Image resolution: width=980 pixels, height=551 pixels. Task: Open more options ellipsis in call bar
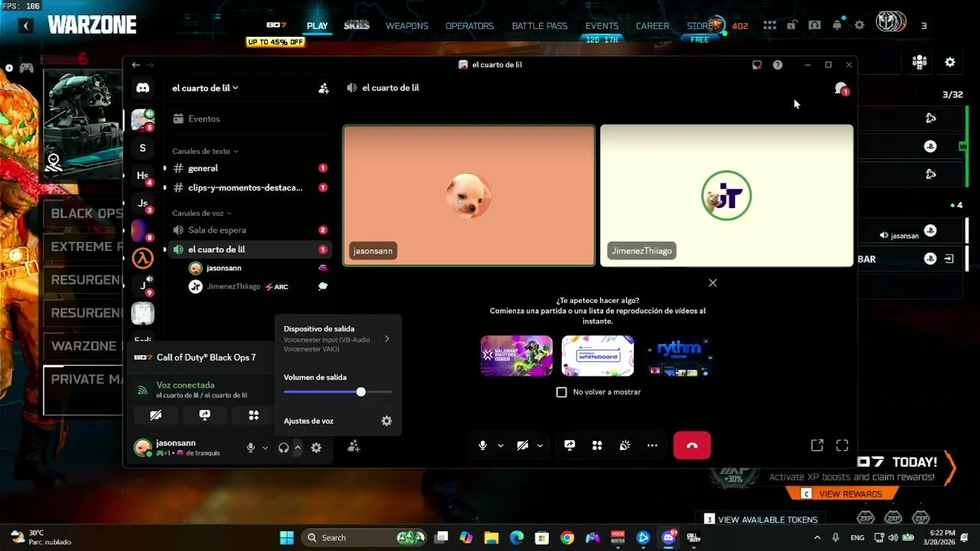[x=652, y=445]
